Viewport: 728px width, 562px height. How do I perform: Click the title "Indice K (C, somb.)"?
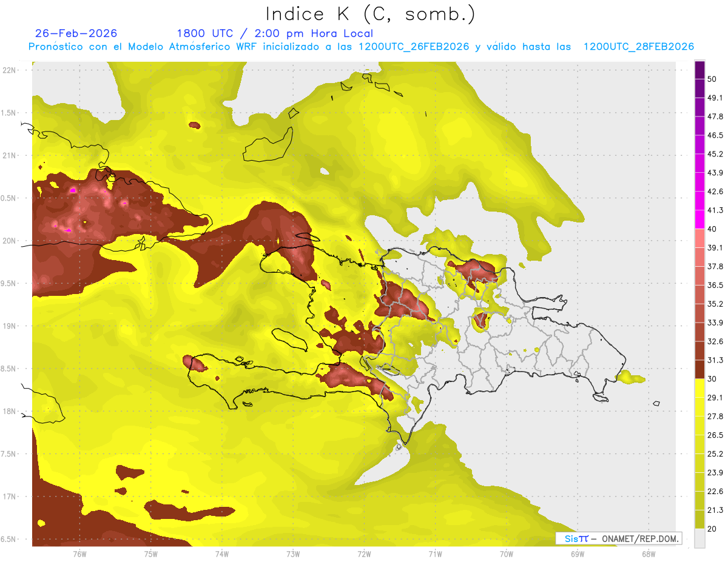[371, 14]
